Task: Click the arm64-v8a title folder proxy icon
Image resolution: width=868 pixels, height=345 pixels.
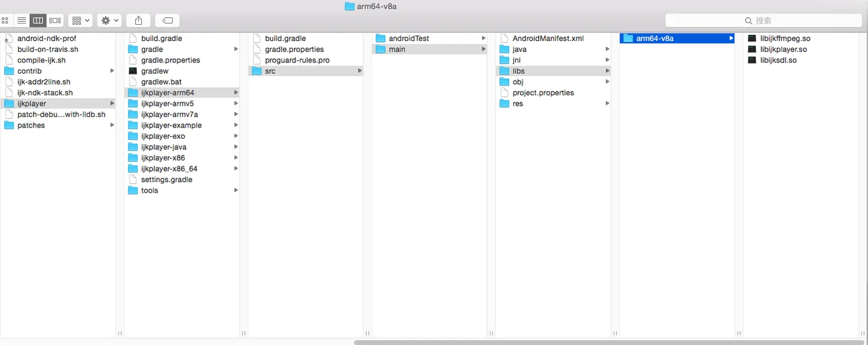Action: (350, 6)
